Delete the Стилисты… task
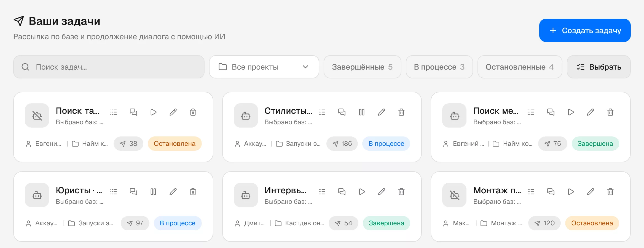This screenshot has width=644, height=248. 401,112
